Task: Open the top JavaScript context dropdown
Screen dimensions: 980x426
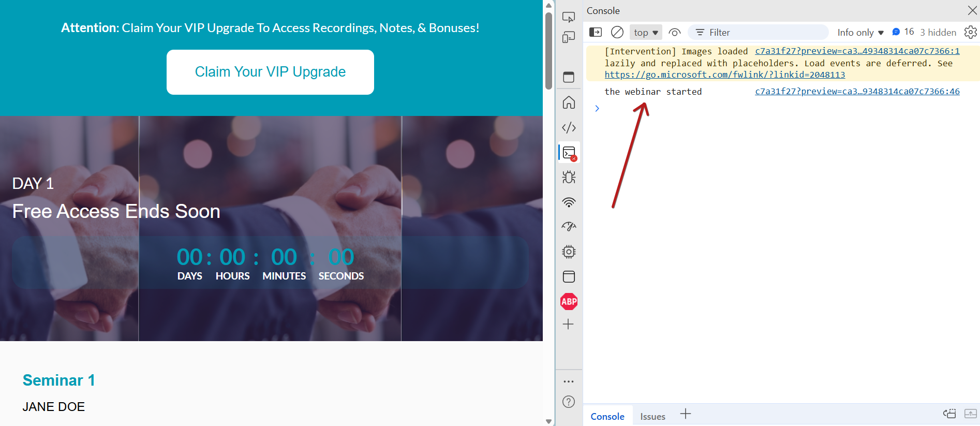Action: (646, 33)
